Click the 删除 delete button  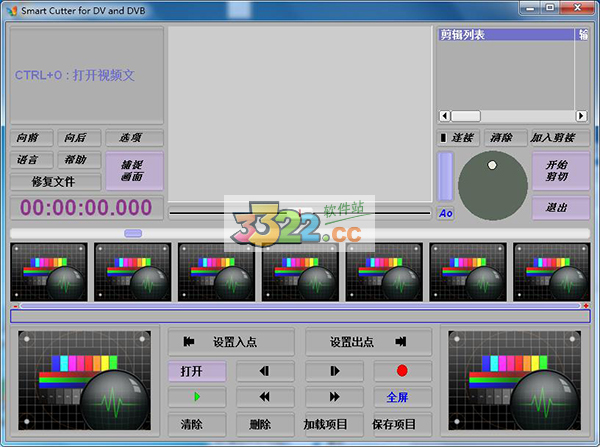coord(265,424)
